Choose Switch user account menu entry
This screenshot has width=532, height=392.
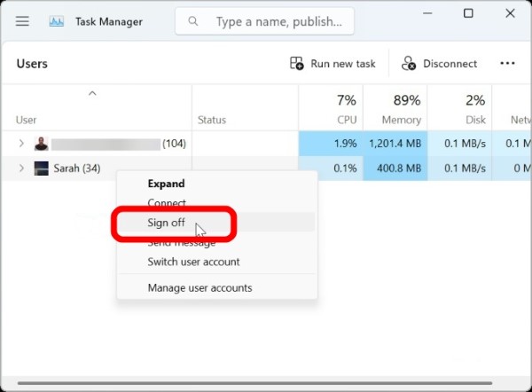(193, 262)
